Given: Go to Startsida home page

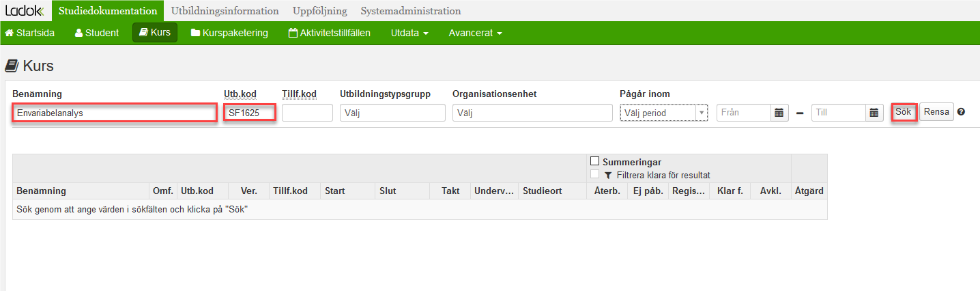Looking at the screenshot, I should point(30,33).
